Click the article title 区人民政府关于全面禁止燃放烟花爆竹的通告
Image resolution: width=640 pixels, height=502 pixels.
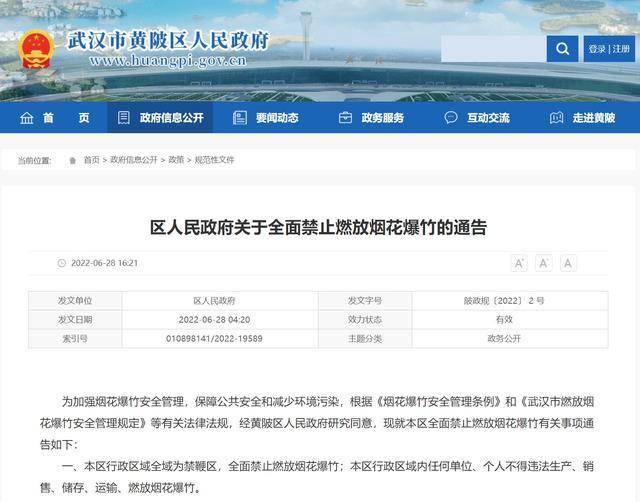[x=318, y=228]
